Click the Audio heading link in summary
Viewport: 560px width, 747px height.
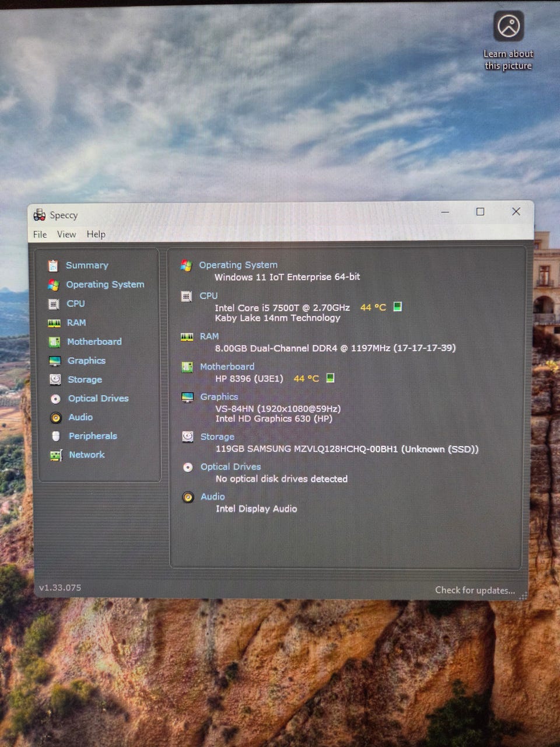click(213, 497)
